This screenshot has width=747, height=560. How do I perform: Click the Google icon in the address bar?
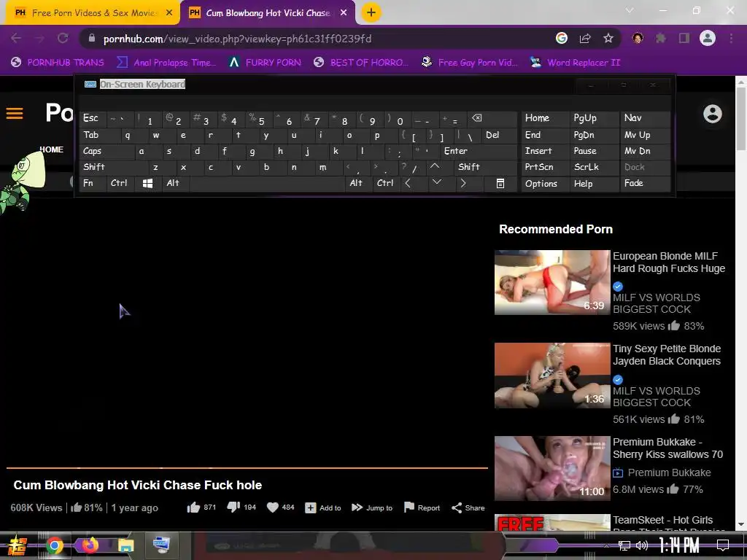[x=562, y=38]
